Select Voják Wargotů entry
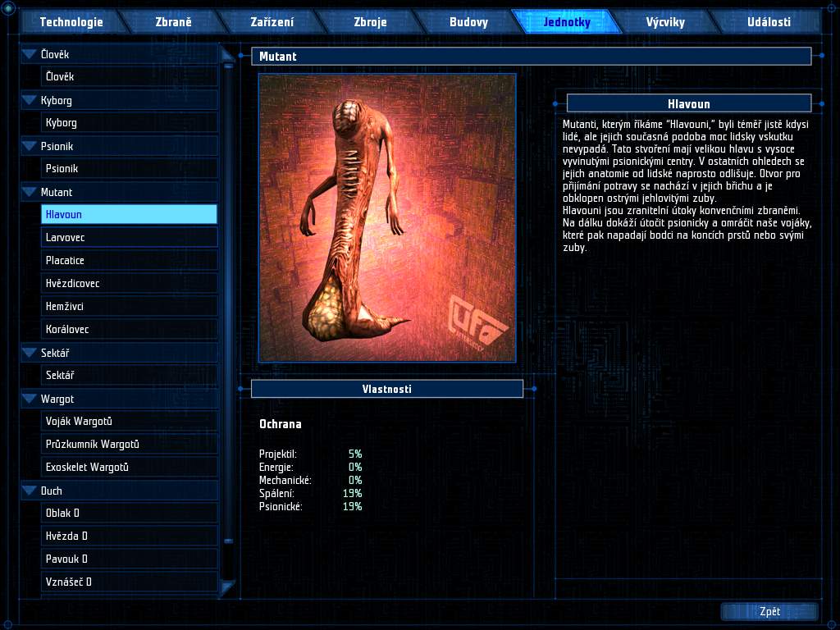The width and height of the screenshot is (840, 630). pos(129,421)
